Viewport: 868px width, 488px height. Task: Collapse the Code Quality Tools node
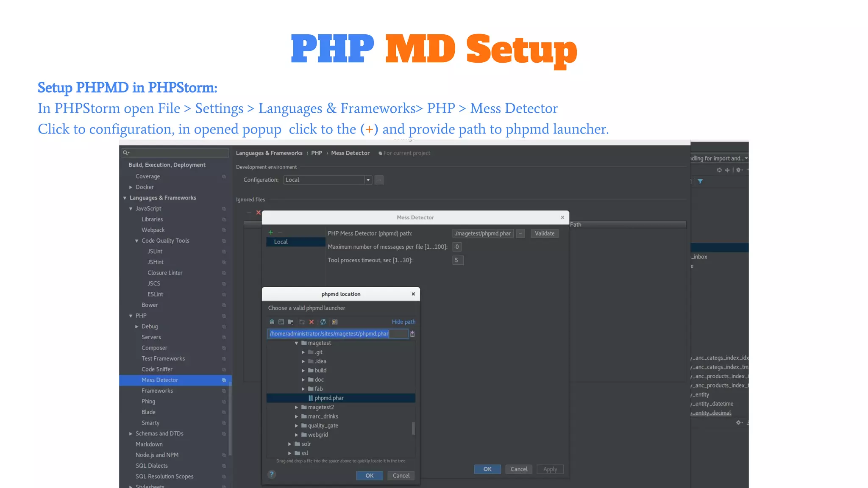137,241
